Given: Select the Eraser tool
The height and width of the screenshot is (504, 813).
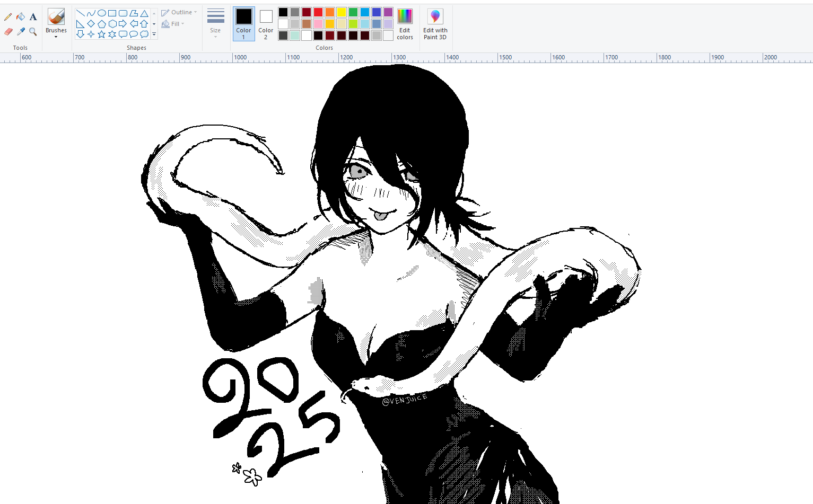Looking at the screenshot, I should click(8, 32).
